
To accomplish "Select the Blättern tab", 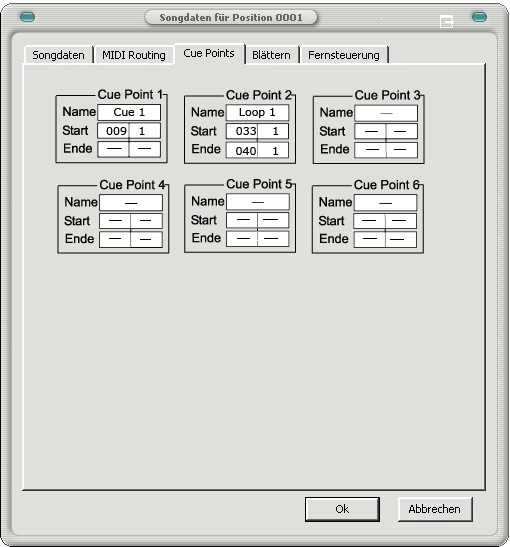I will [271, 55].
